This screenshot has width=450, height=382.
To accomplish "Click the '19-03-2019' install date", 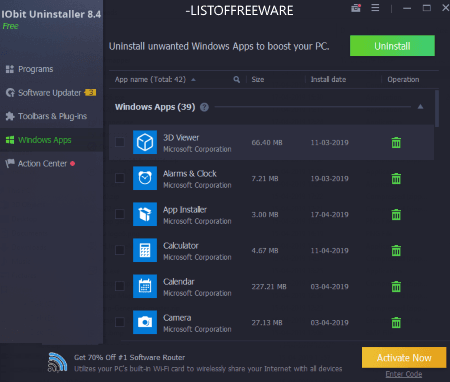I will [x=330, y=179].
